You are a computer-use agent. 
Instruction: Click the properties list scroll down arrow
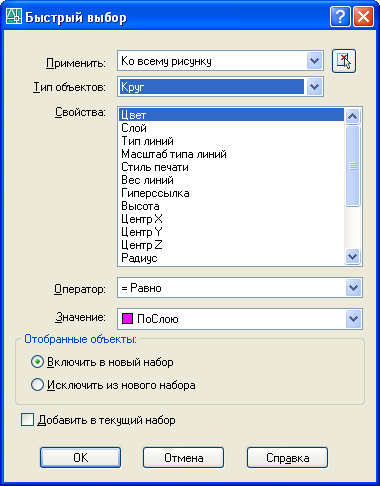pos(352,257)
